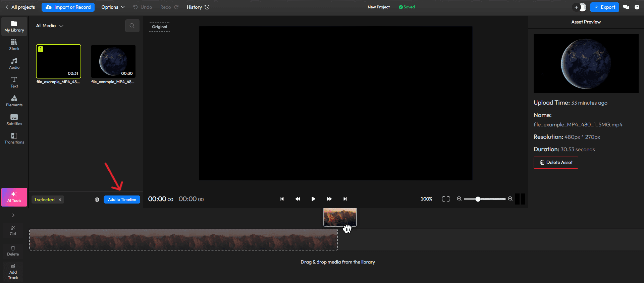Open the Audio panel

(x=14, y=64)
